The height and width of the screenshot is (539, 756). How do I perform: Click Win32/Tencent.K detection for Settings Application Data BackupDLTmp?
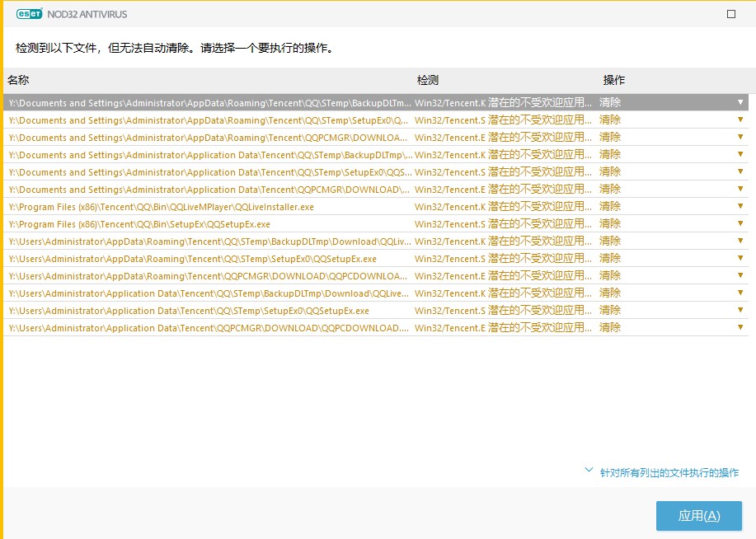pos(503,155)
